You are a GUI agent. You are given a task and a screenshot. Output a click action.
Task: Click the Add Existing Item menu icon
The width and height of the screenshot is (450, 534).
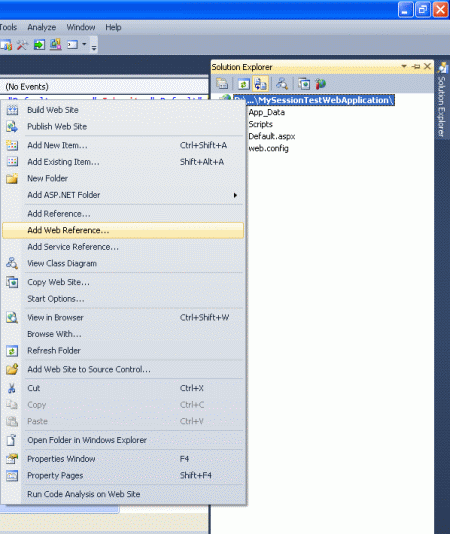(12, 162)
